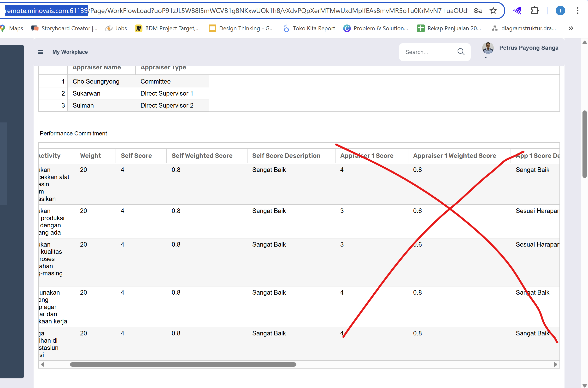Bookmark page with star icon
Screen dimensions: 588x388
(x=493, y=11)
